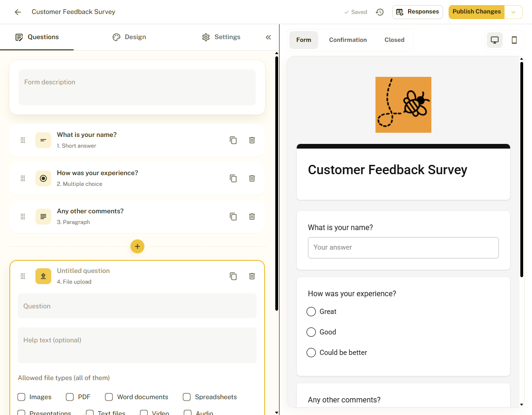The height and width of the screenshot is (415, 532).
Task: Duplicate the 'How was your experience?' question
Action: click(233, 178)
